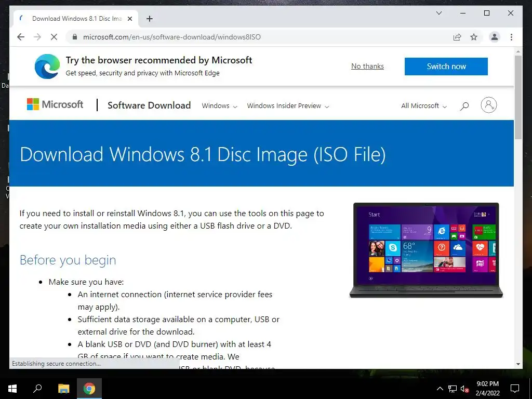View site info via the padlock icon
This screenshot has height=399, width=532.
(x=75, y=37)
